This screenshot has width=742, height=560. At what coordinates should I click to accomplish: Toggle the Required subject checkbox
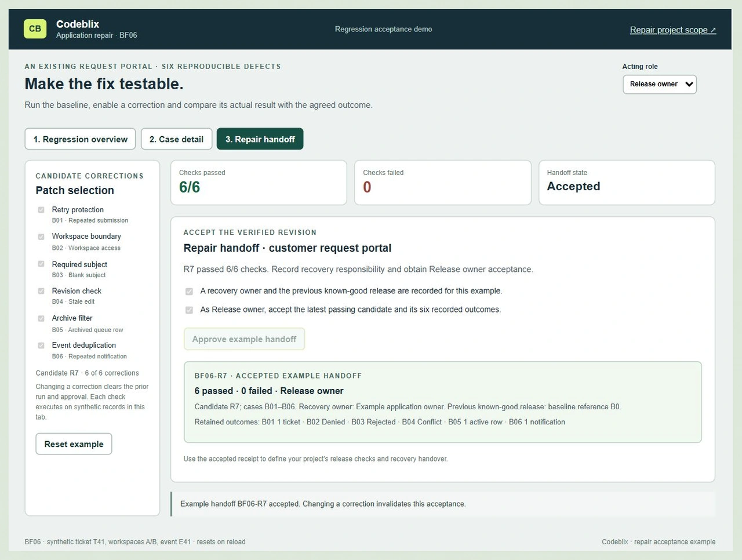(41, 264)
